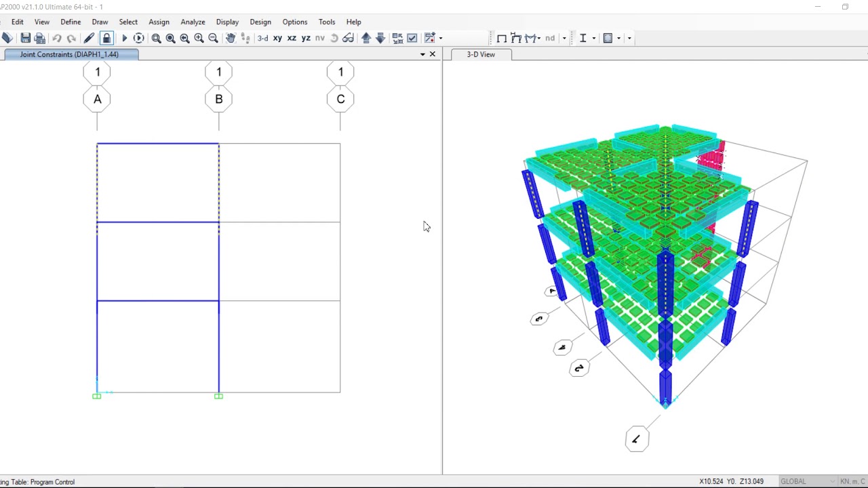Screen dimensions: 868x488
Task: Expand the I-section design dropdown arrow
Action: pyautogui.click(x=594, y=38)
